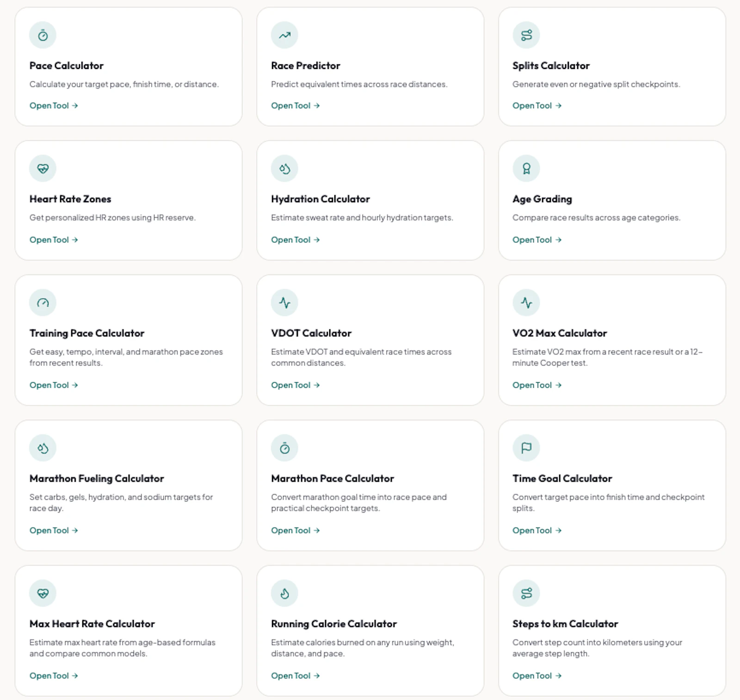
Task: Open Tool link under Training Pace Calculator
Action: 54,385
